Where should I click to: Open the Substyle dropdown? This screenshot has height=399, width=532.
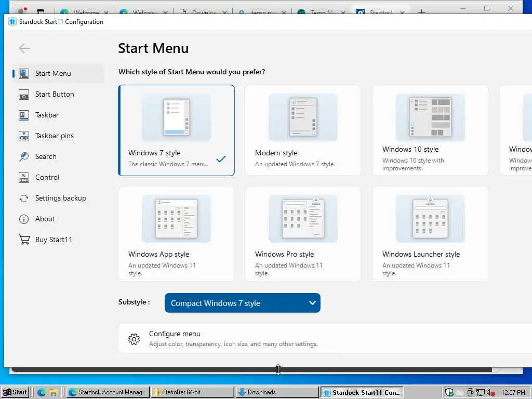pyautogui.click(x=242, y=303)
